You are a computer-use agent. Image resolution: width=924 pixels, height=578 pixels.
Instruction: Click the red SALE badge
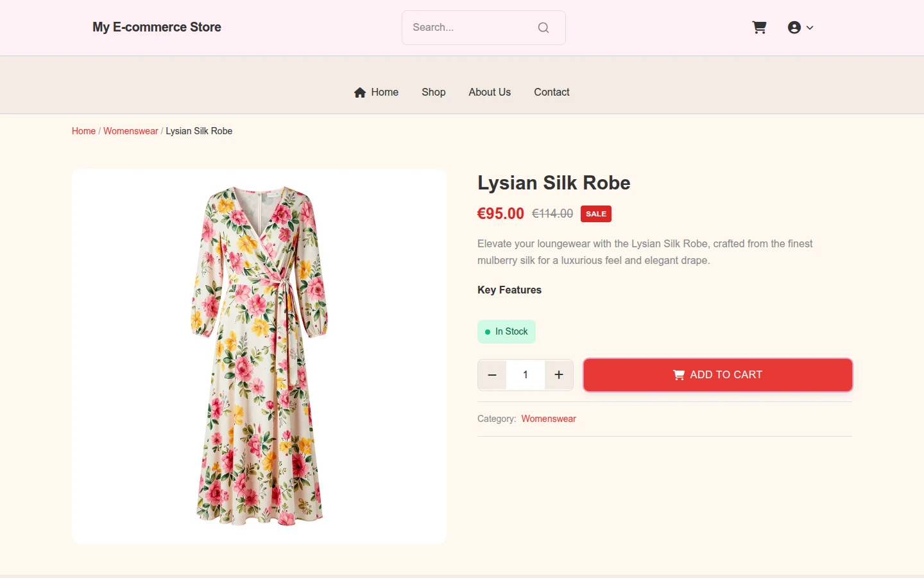[x=596, y=214]
